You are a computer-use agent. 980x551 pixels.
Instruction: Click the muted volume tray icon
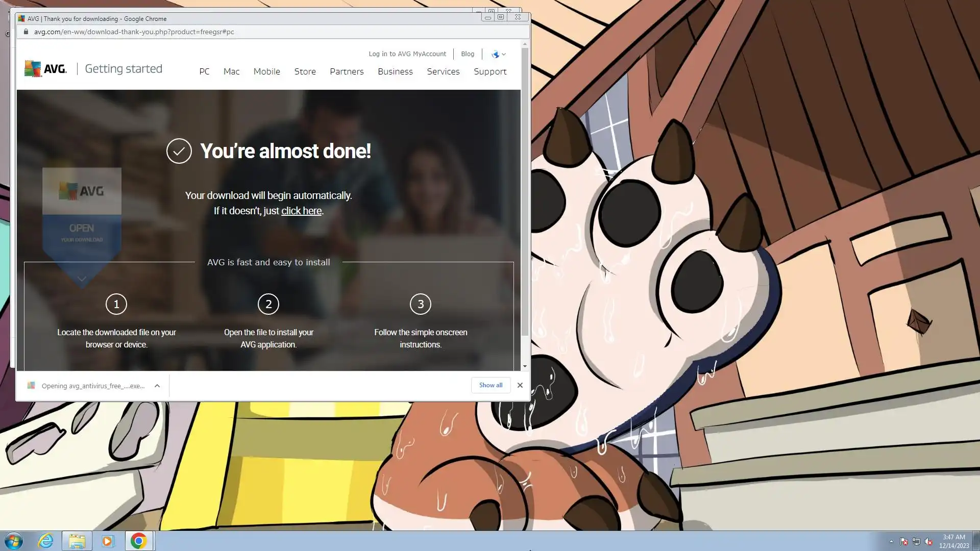point(928,542)
